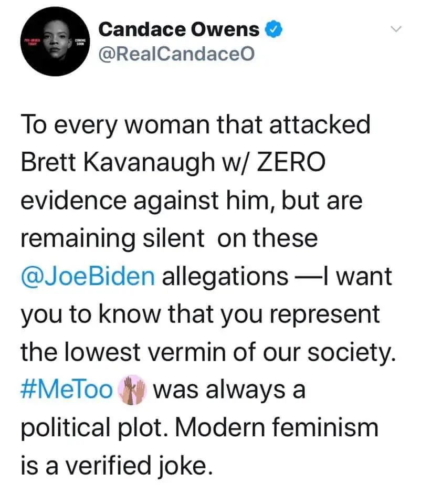421x504 pixels.
Task: Open Candace Owens' profile picture
Action: click(54, 44)
